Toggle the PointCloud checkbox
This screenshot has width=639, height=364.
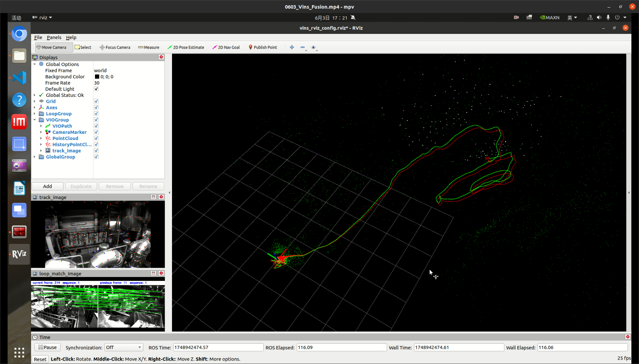(x=96, y=138)
